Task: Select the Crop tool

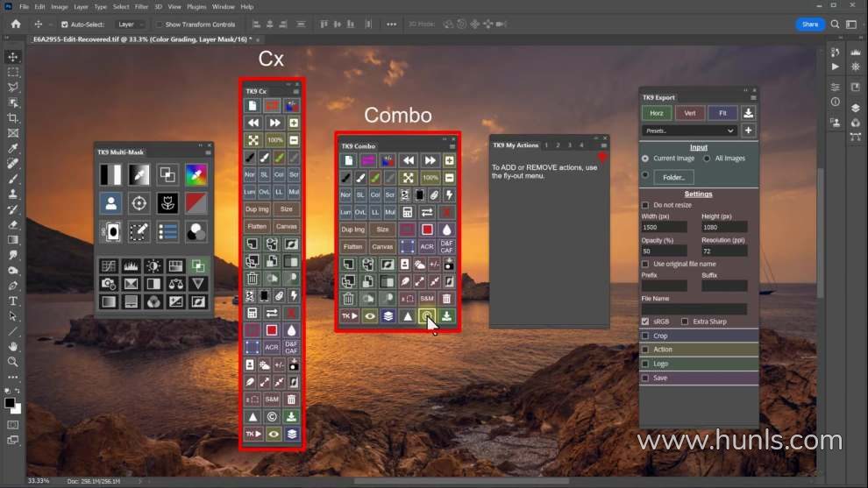Action: pos(13,118)
